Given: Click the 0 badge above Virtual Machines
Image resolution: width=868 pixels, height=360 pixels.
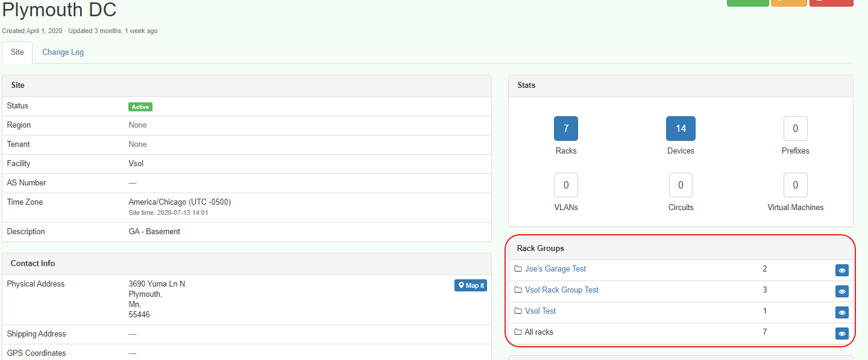Looking at the screenshot, I should (x=796, y=185).
